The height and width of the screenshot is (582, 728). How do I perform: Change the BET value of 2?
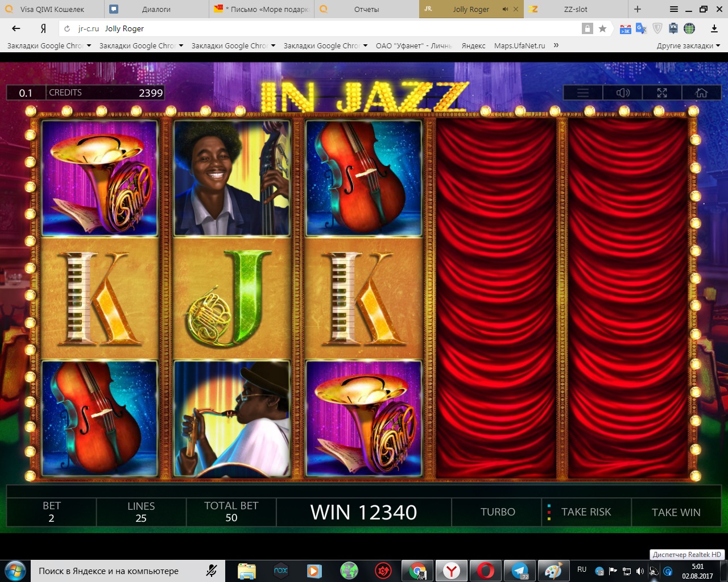coord(51,512)
